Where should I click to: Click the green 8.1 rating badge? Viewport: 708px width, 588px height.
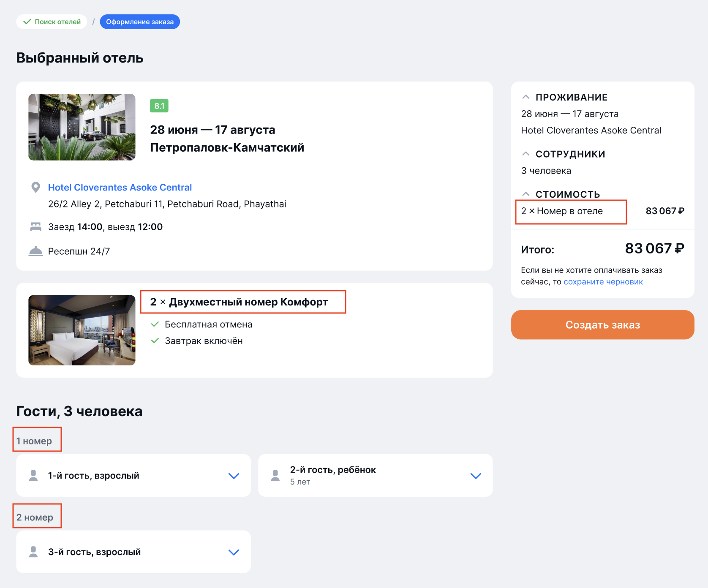click(x=159, y=106)
